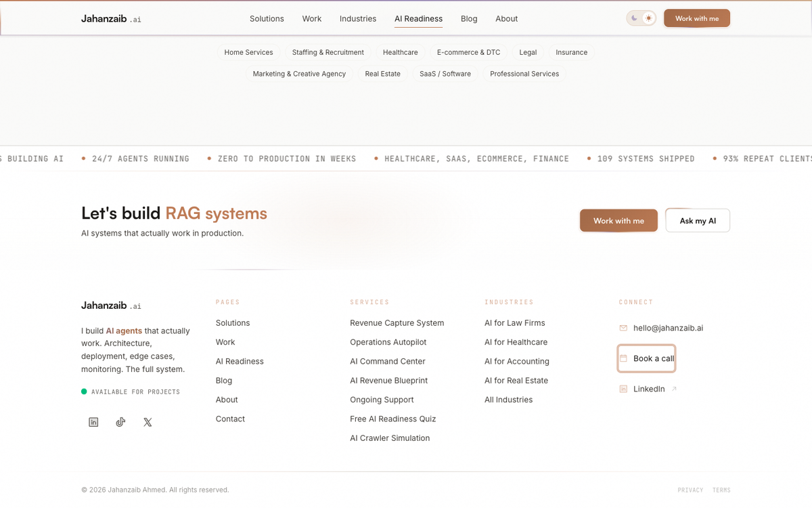The image size is (812, 508).
Task: Switch to dark mode with the moon icon
Action: pyautogui.click(x=635, y=18)
